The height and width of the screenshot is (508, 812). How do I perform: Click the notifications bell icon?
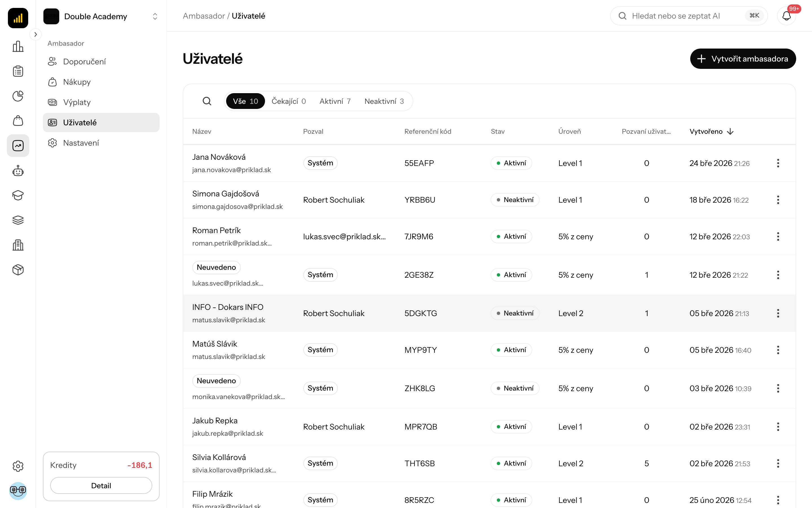[x=787, y=16]
